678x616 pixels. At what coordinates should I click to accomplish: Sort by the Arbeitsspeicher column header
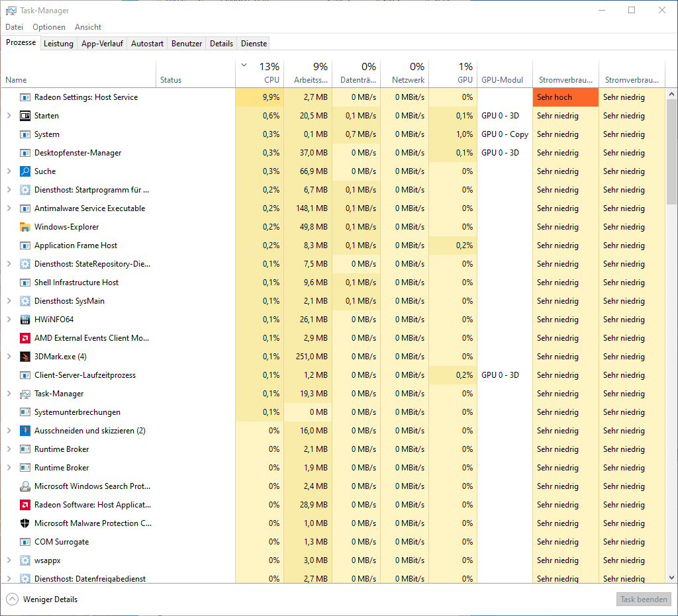click(x=308, y=73)
